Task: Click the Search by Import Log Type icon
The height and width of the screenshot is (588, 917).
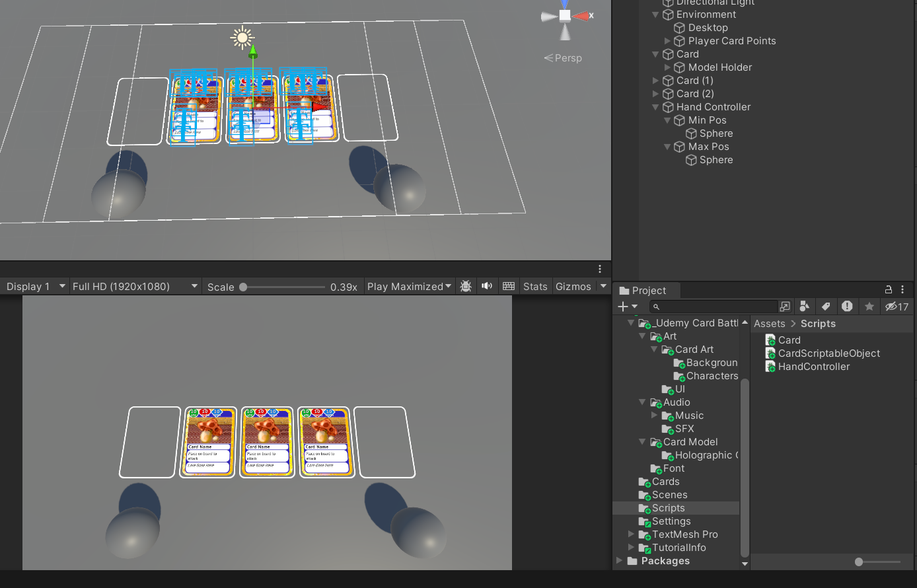Action: [x=847, y=307]
